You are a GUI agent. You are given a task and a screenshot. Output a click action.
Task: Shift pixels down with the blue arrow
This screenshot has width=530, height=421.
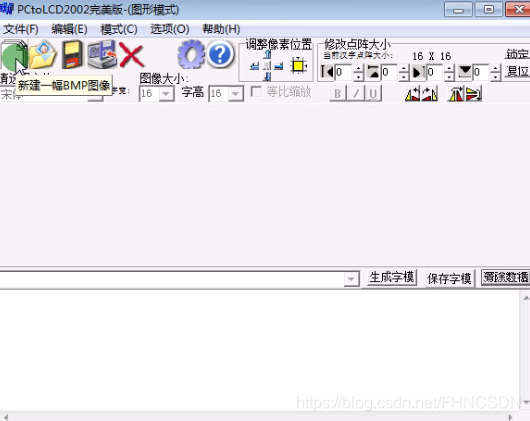pos(267,76)
